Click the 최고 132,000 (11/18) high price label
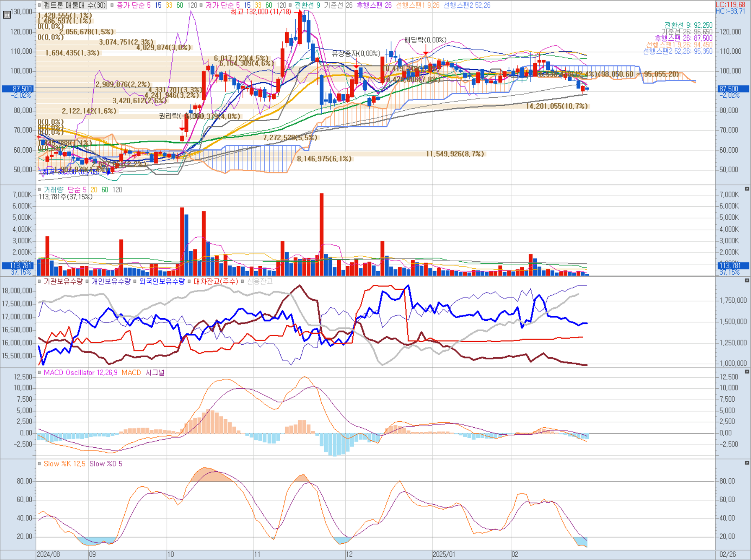 click(x=261, y=12)
